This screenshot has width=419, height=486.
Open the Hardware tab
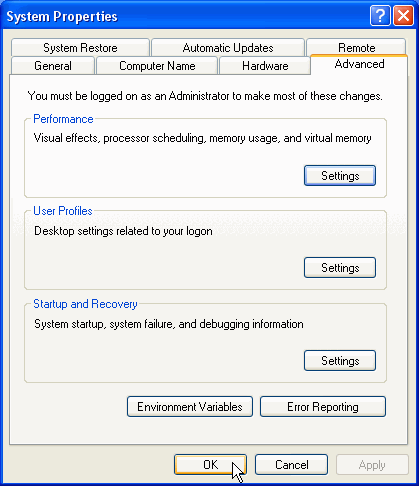265,66
